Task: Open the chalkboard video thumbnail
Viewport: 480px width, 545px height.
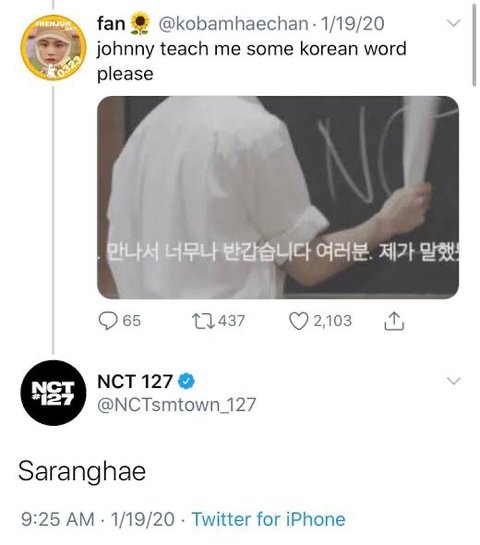Action: [278, 197]
